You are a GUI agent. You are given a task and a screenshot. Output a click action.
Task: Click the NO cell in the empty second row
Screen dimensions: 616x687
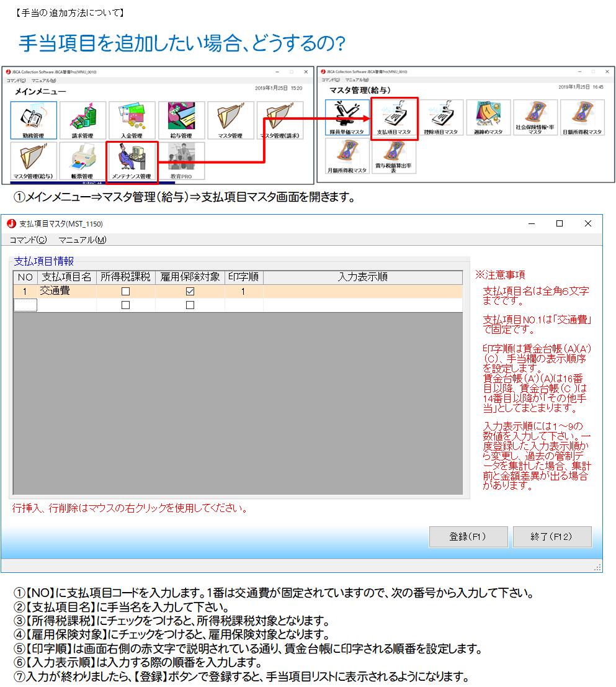tap(25, 305)
